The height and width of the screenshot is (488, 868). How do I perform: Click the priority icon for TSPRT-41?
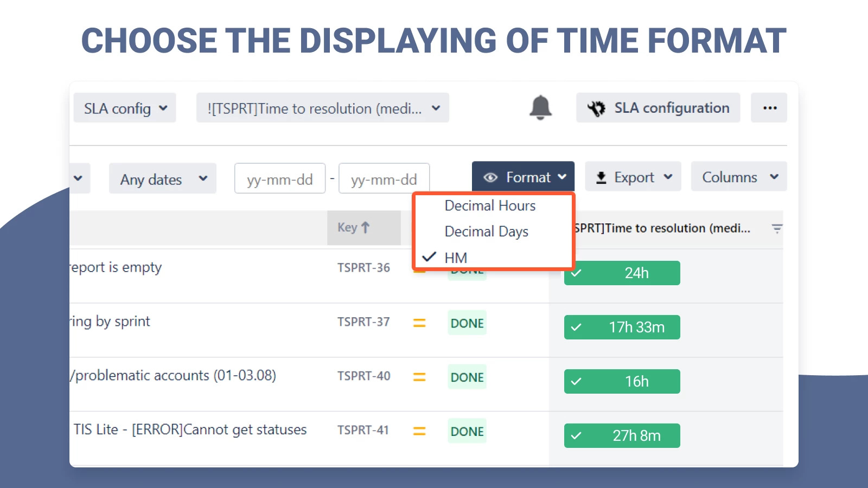point(419,431)
